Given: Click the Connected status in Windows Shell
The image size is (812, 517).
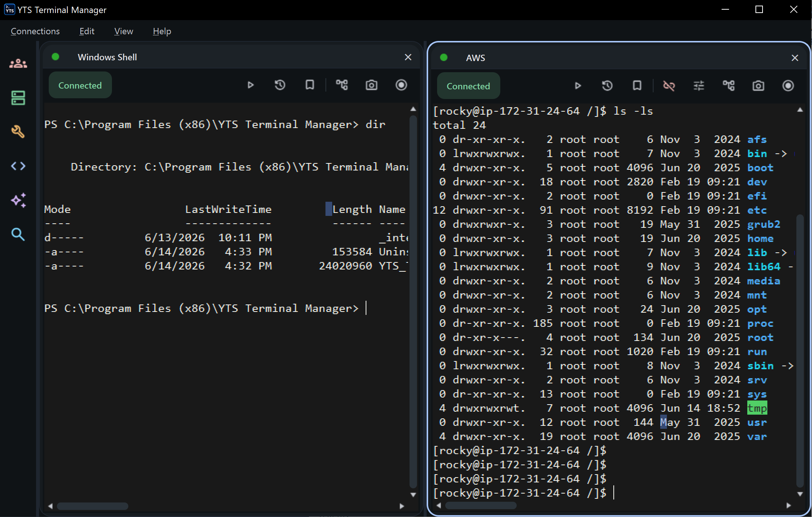Looking at the screenshot, I should click(80, 85).
